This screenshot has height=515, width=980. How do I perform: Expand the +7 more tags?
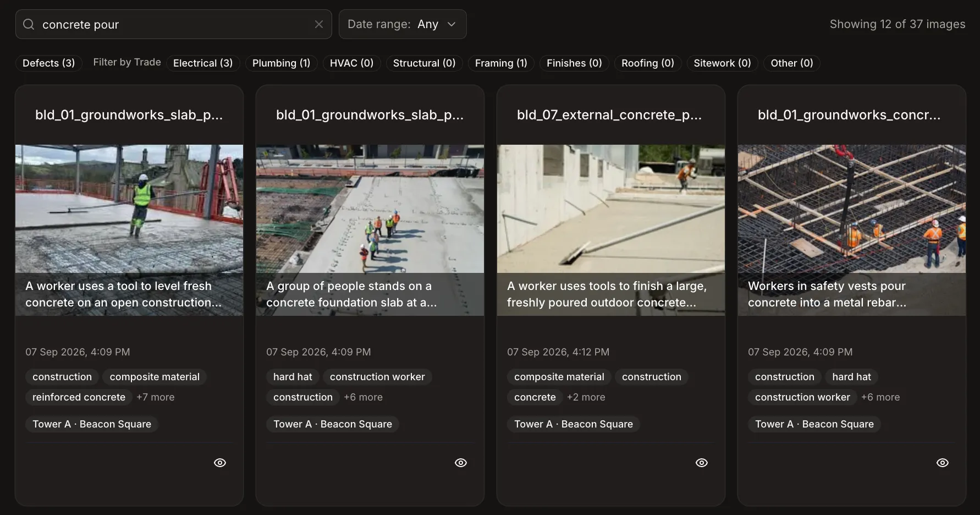(156, 397)
